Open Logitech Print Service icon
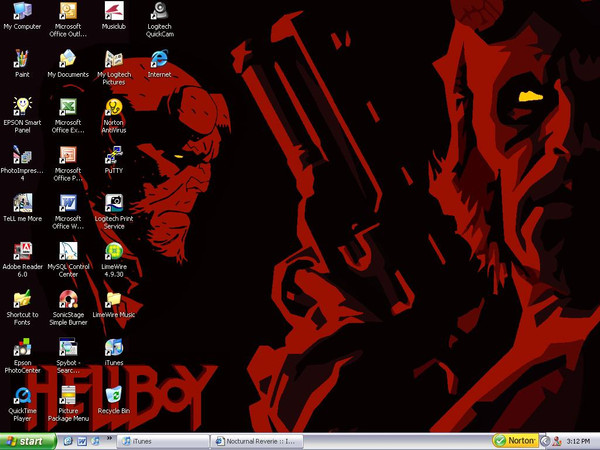Image resolution: width=600 pixels, height=450 pixels. pos(114,212)
